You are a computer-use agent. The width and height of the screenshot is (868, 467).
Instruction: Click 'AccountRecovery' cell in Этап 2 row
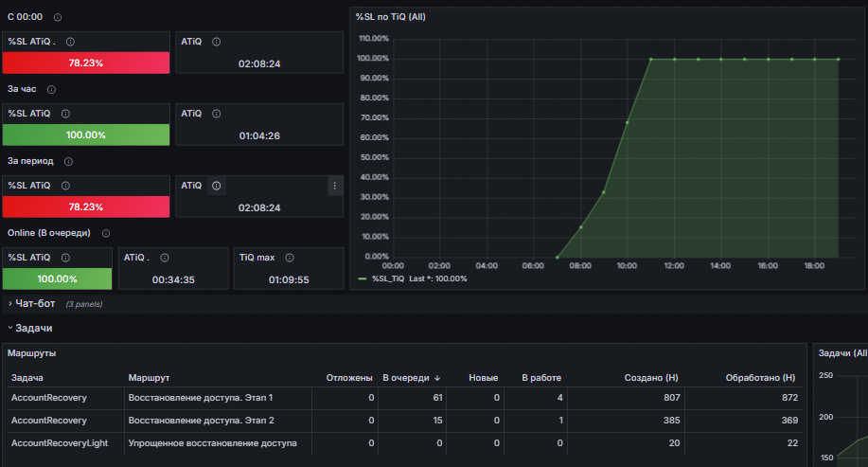pos(48,421)
